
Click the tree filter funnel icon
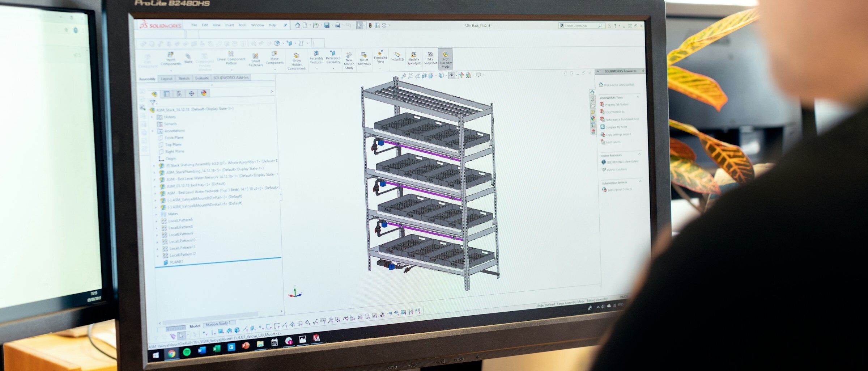point(152,103)
